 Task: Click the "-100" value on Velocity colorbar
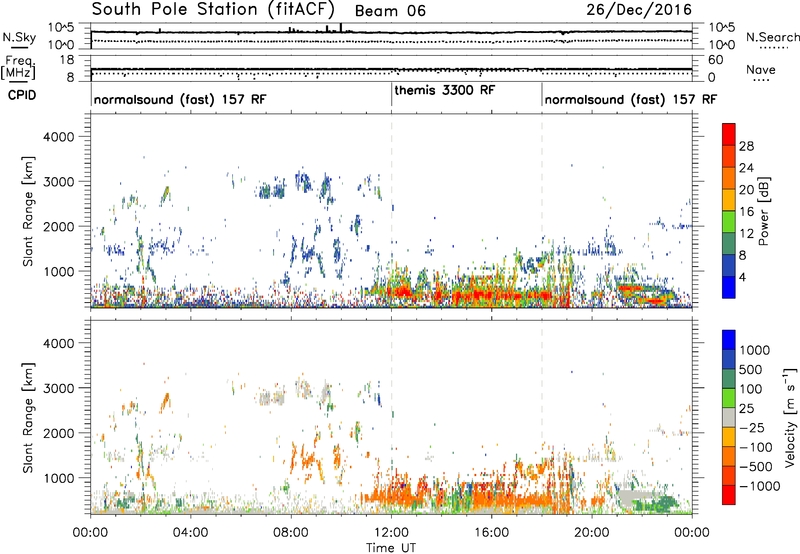tap(754, 447)
